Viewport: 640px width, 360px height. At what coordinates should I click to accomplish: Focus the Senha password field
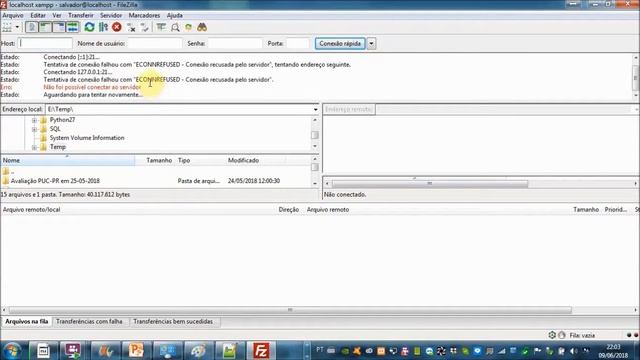tap(235, 43)
